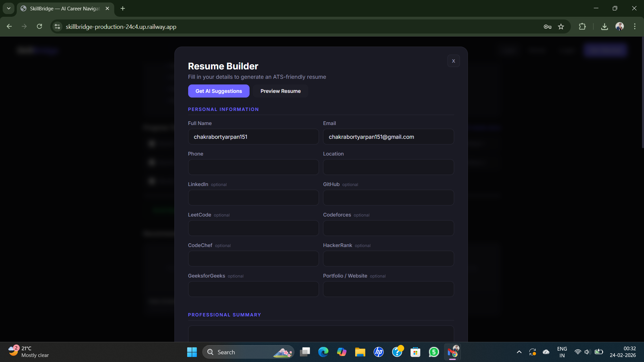Open saved password key icon
The height and width of the screenshot is (362, 644).
(547, 26)
